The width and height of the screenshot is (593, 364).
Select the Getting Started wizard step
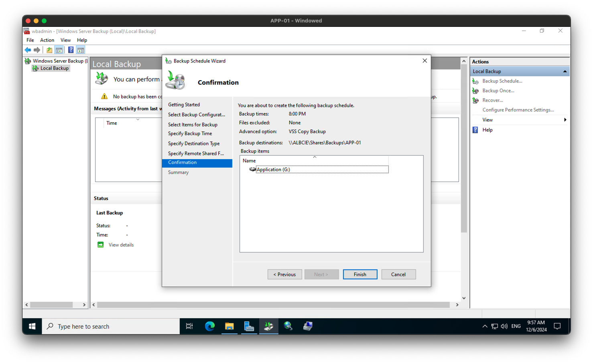pyautogui.click(x=184, y=104)
